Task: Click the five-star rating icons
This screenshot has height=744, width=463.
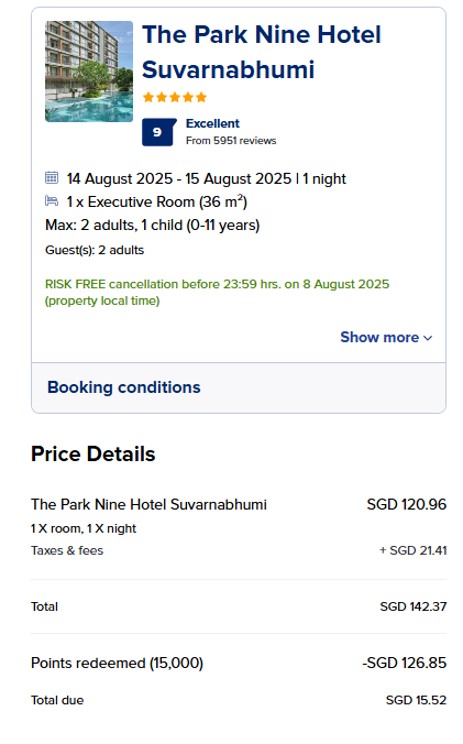Action: point(175,97)
